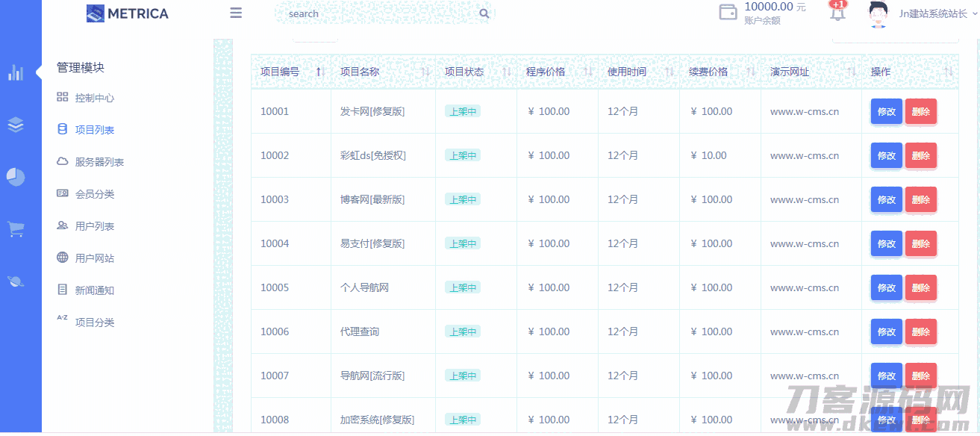The width and height of the screenshot is (980, 436).
Task: Open the pie chart stats icon
Action: 14,177
